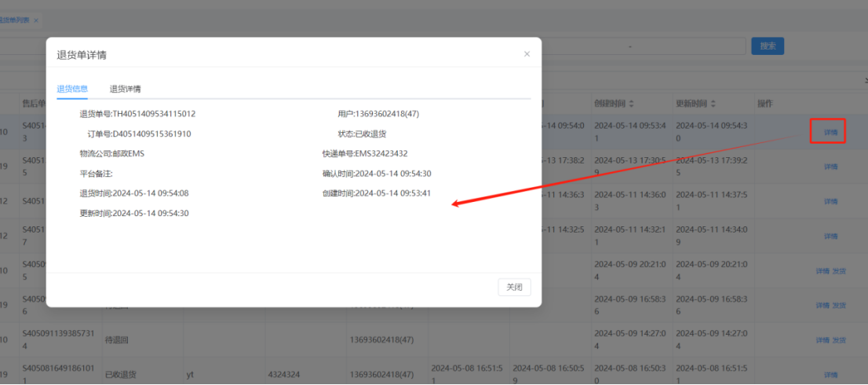This screenshot has height=385, width=868.
Task: Click the 状态:已收退货 text in dialog
Action: coord(362,134)
